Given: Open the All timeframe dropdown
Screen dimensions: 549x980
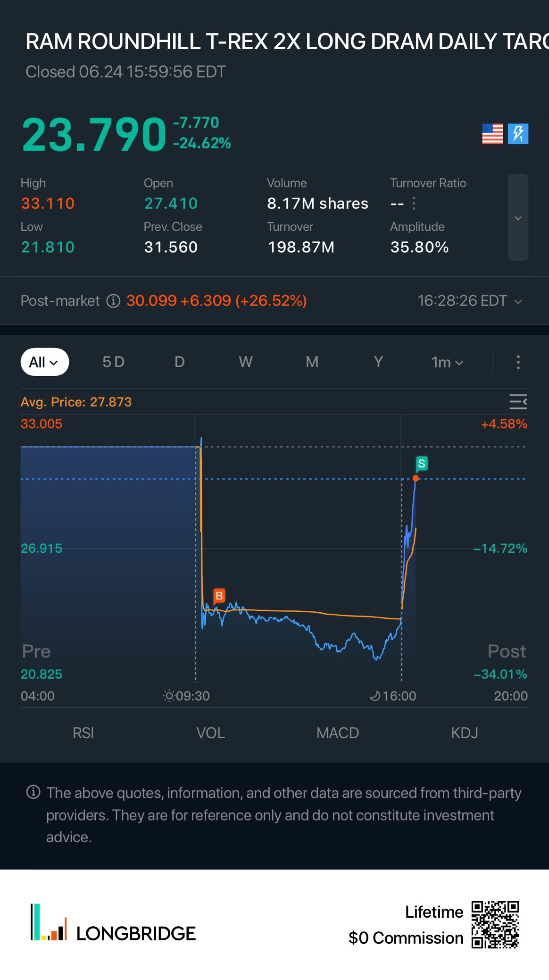Looking at the screenshot, I should (x=45, y=362).
